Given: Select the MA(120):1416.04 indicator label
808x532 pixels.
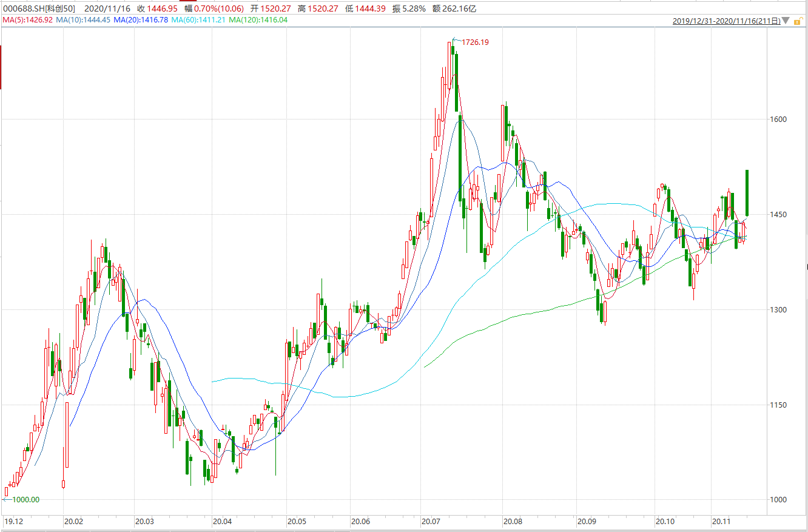Looking at the screenshot, I should pos(258,20).
